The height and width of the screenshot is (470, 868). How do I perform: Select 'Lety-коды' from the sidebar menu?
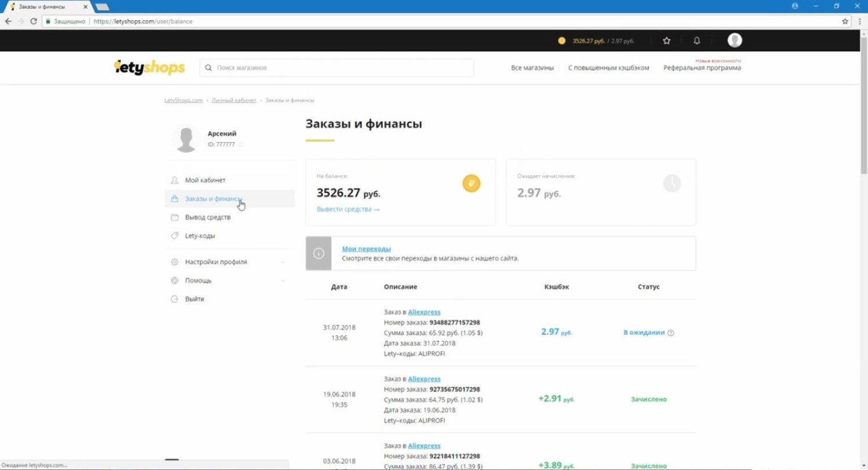coord(200,236)
